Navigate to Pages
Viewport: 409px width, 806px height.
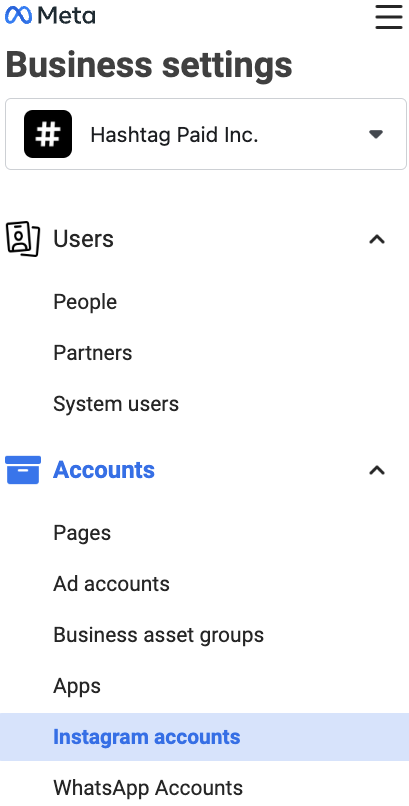coord(82,533)
